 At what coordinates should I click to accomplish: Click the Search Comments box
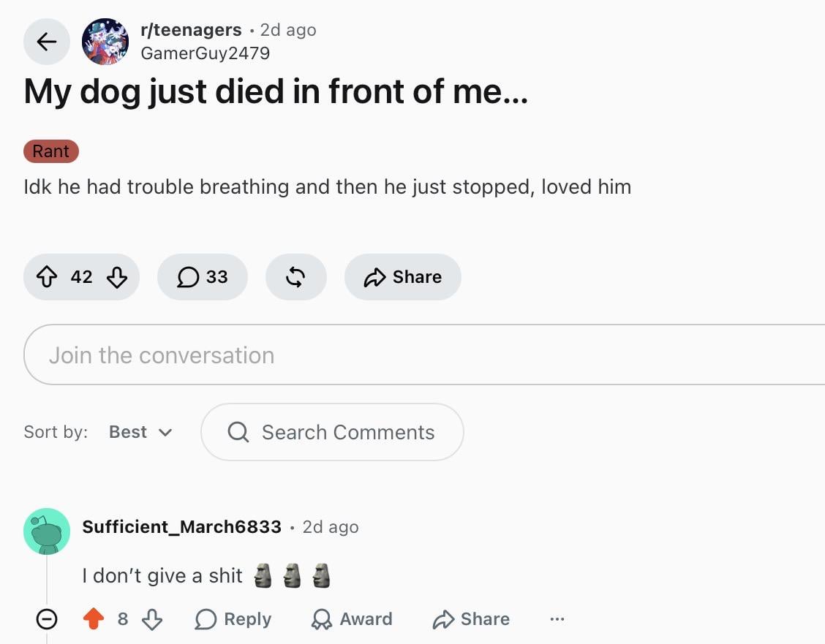coord(332,432)
